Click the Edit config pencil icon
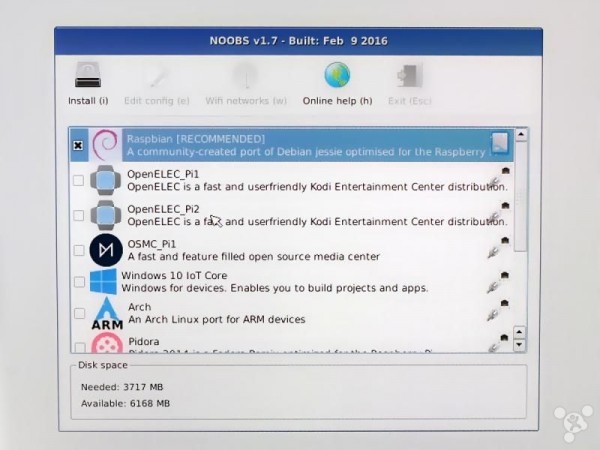The width and height of the screenshot is (600, 450). 156,76
